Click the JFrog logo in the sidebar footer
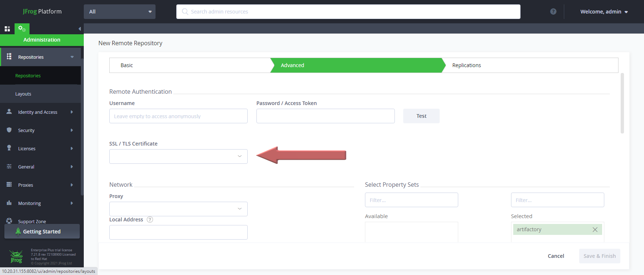The width and height of the screenshot is (644, 275). coord(16,257)
